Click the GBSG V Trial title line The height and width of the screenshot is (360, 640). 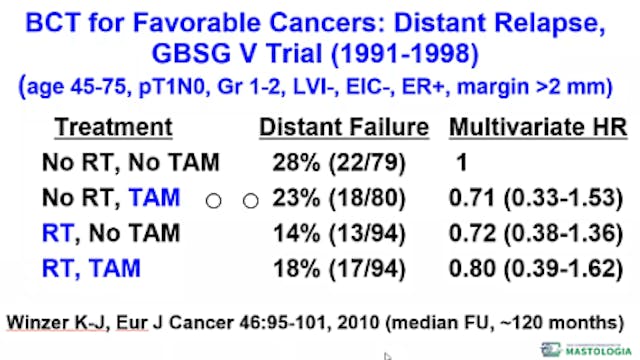click(315, 54)
